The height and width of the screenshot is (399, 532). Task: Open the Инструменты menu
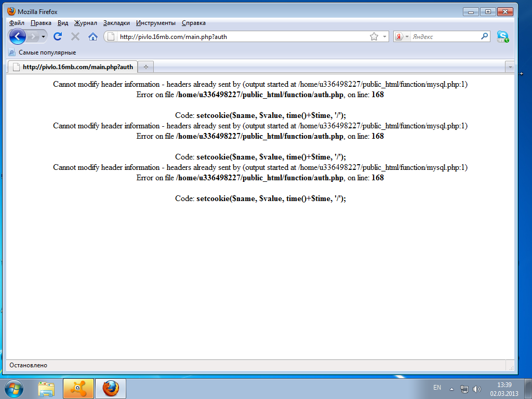[x=156, y=23]
